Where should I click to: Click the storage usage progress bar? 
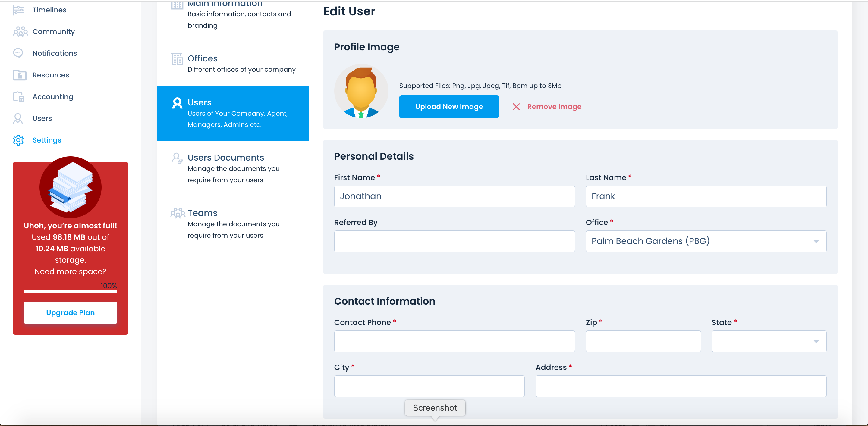click(71, 291)
